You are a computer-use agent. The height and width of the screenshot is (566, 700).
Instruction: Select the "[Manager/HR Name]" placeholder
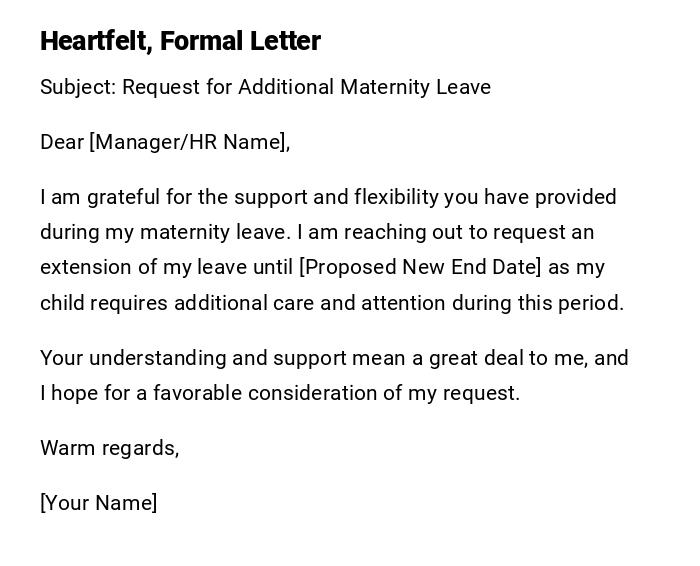pos(189,142)
